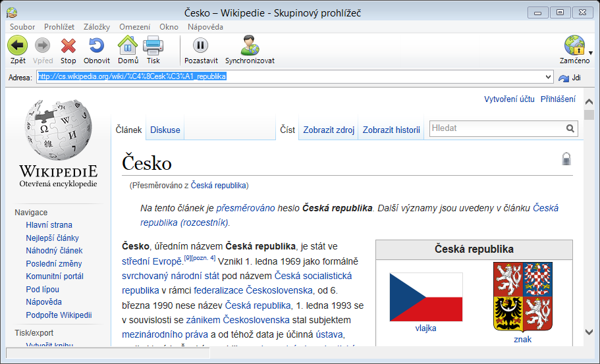Click the page protection padlock icon
Viewport: 600px width, 364px height.
pos(566,159)
